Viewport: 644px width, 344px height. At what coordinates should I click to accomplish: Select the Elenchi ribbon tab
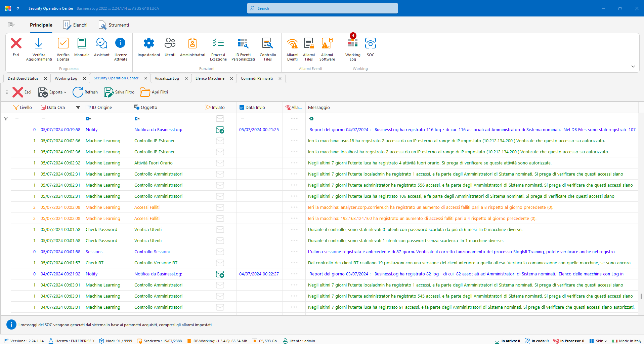click(75, 25)
